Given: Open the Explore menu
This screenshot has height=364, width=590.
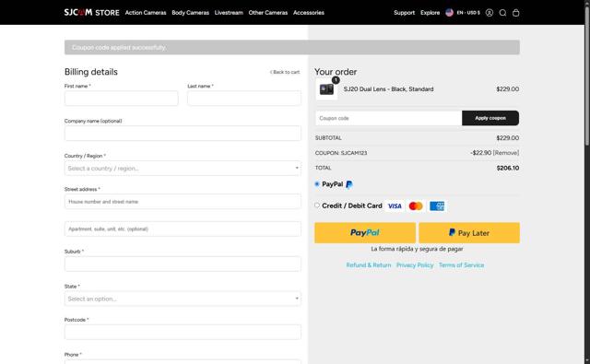Looking at the screenshot, I should 431,12.
